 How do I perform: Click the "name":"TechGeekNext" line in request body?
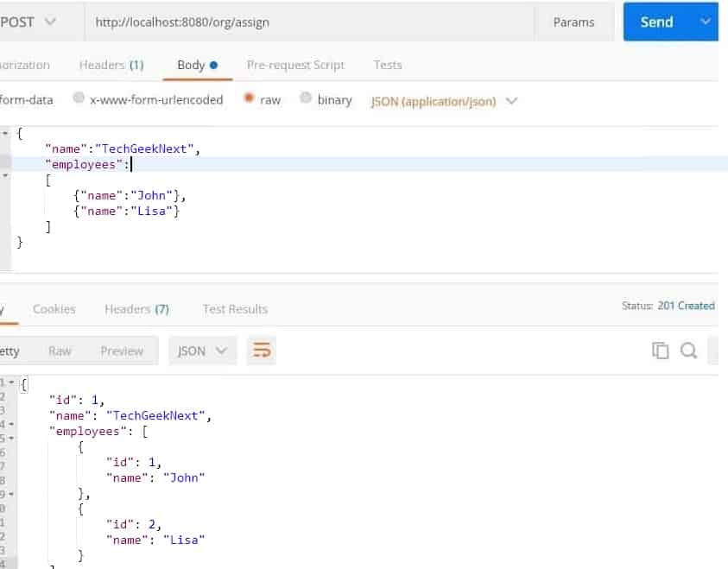pos(123,149)
